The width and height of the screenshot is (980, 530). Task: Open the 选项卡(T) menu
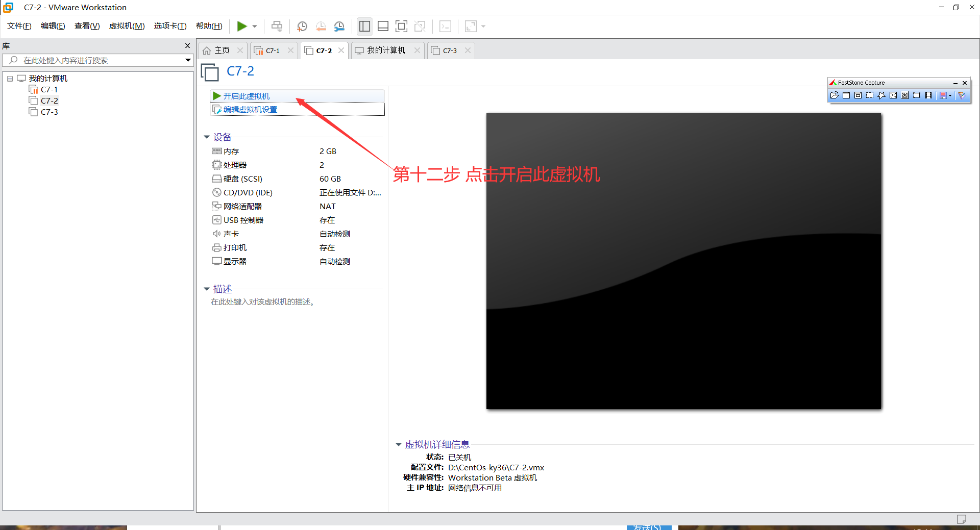[x=170, y=26]
